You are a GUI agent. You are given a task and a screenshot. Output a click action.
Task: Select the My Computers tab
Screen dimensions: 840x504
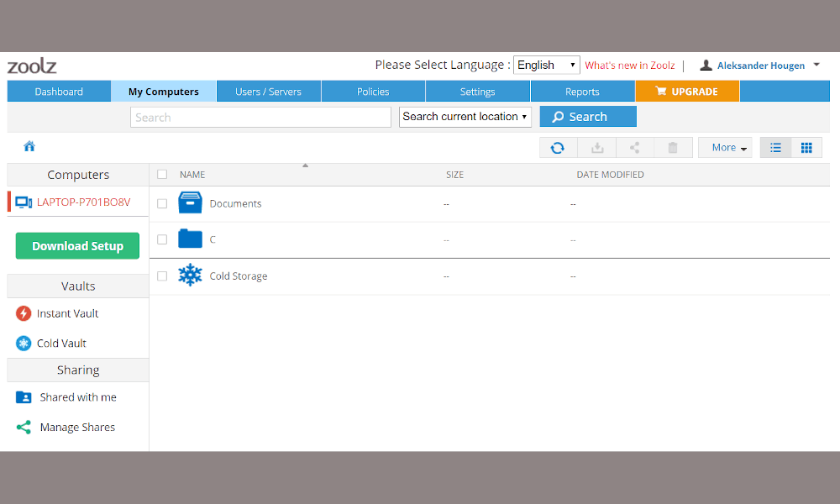coord(164,91)
